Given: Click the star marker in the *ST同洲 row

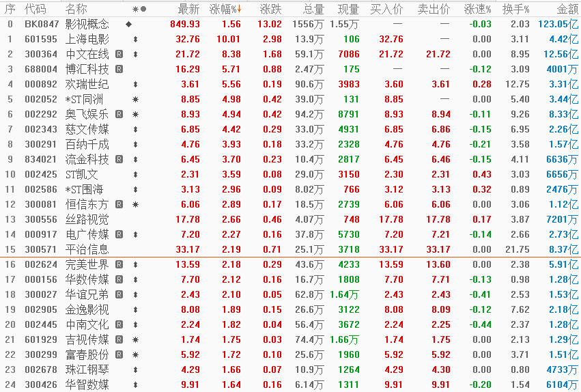Looking at the screenshot, I should coord(135,99).
